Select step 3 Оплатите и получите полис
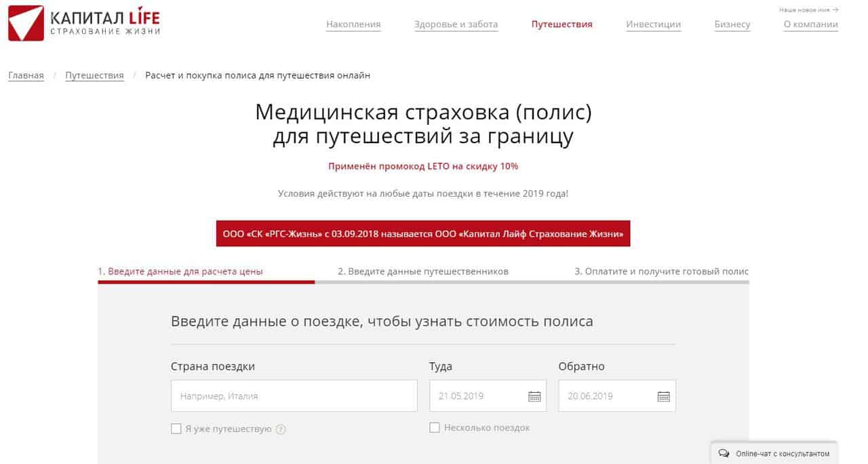 click(661, 271)
